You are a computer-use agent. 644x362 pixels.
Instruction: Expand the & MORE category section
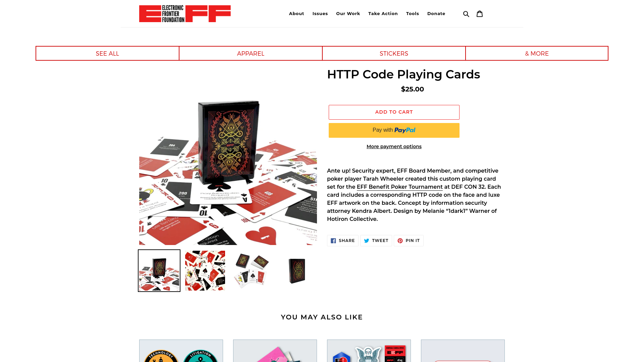pyautogui.click(x=537, y=53)
